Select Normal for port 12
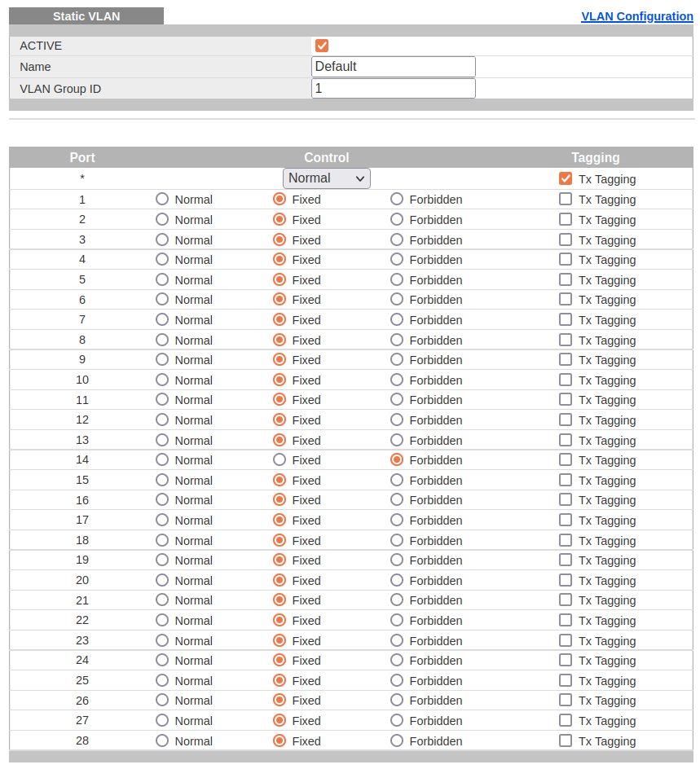Image resolution: width=700 pixels, height=769 pixels. coord(162,420)
